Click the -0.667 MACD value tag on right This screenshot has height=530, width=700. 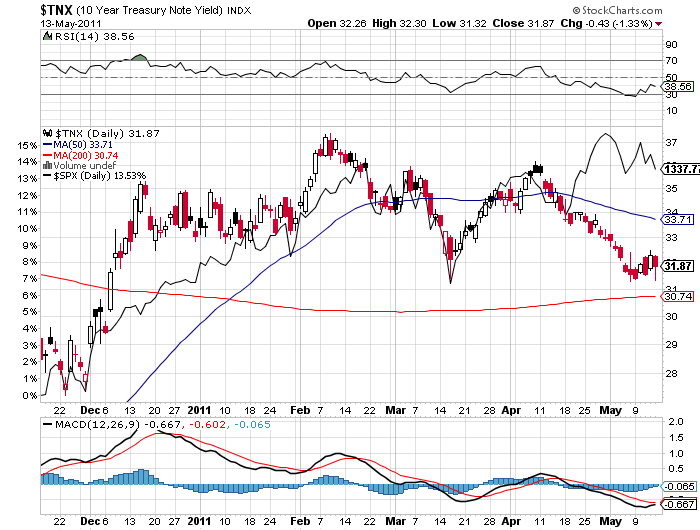click(679, 505)
